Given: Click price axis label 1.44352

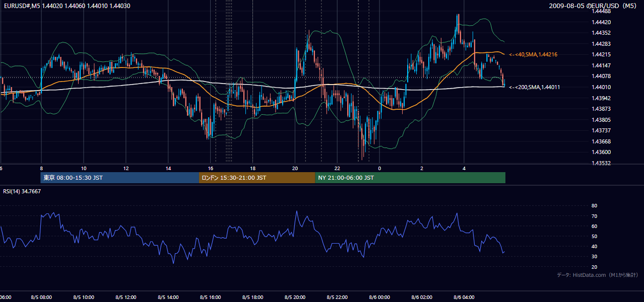Looking at the screenshot, I should [601, 33].
